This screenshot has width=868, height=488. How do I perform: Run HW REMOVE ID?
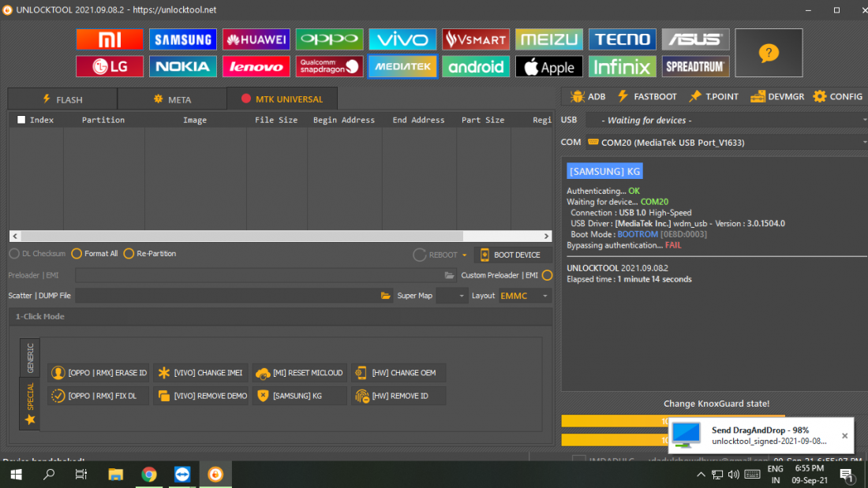coord(398,396)
